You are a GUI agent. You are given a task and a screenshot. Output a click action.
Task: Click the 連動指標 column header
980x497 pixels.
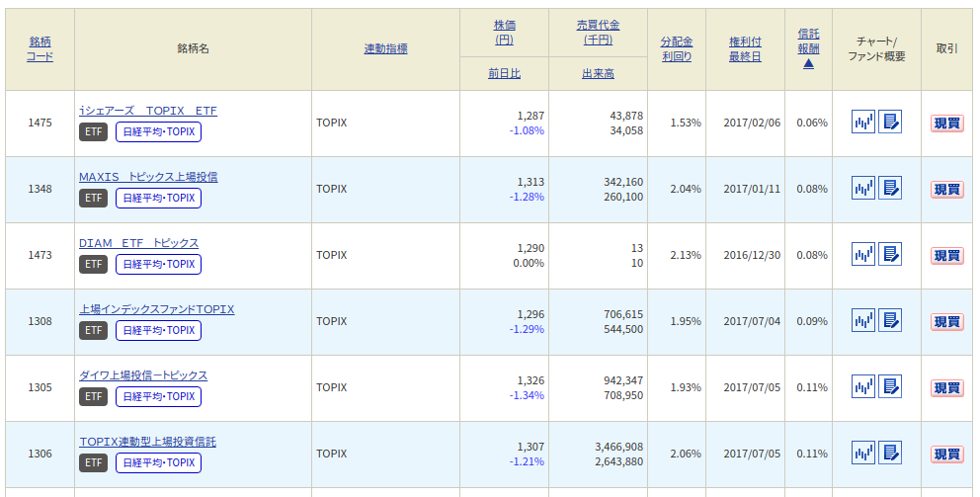pos(385,48)
